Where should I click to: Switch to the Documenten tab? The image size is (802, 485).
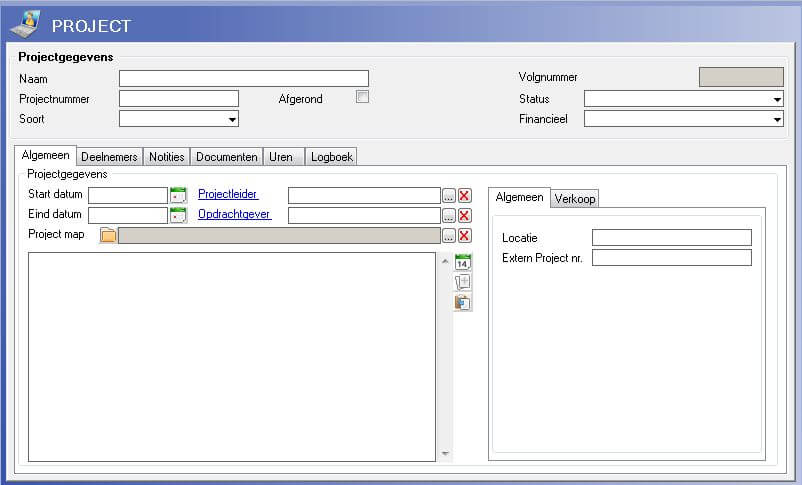pyautogui.click(x=227, y=157)
